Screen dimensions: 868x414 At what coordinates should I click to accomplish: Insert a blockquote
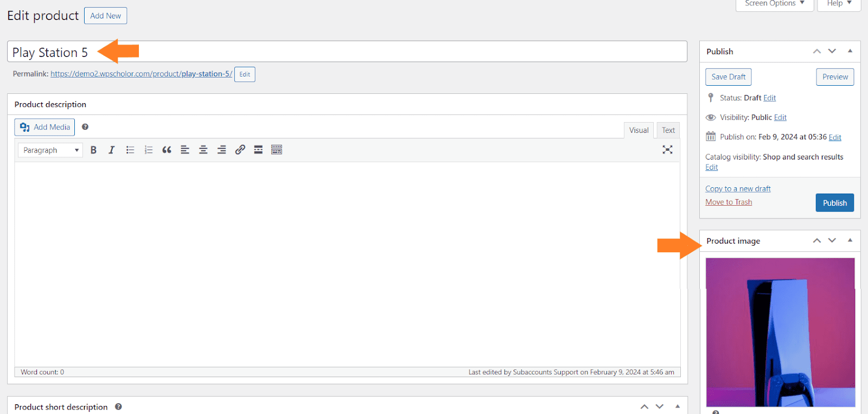pos(167,150)
